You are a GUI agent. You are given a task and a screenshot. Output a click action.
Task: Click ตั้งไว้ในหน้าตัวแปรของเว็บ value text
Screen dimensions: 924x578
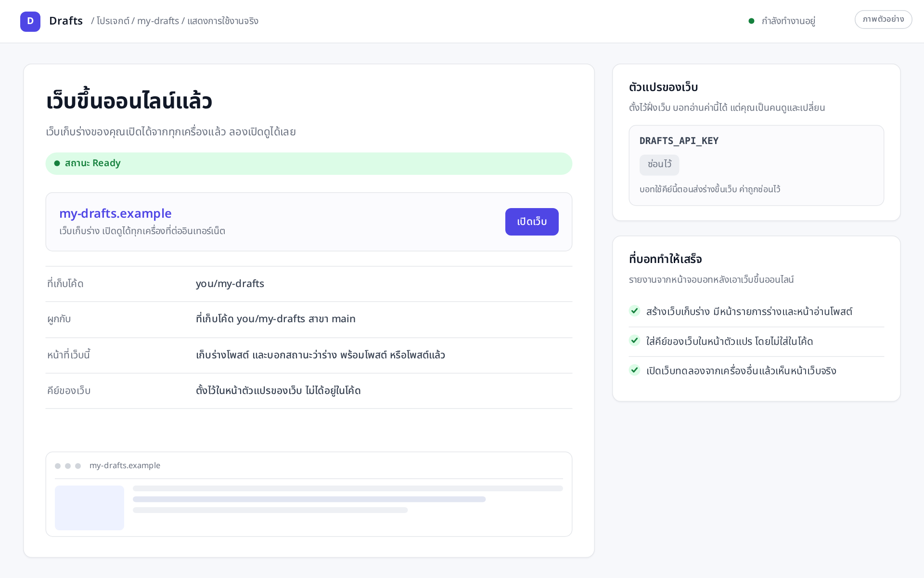pyautogui.click(x=278, y=391)
